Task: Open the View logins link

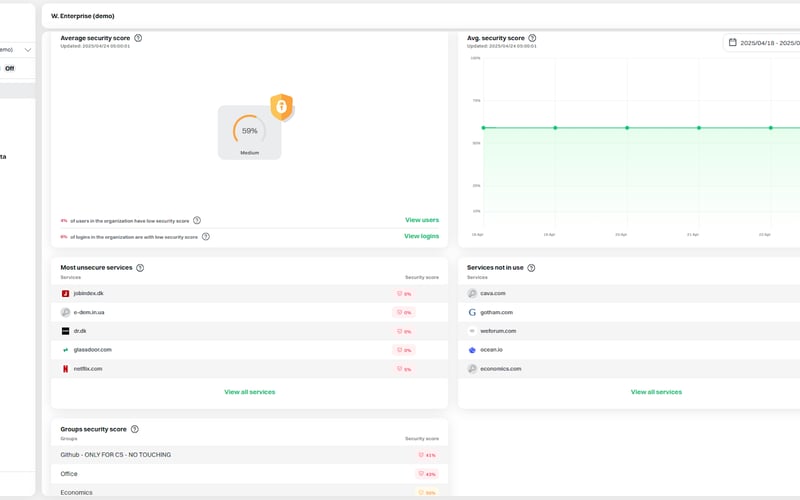Action: (x=421, y=236)
